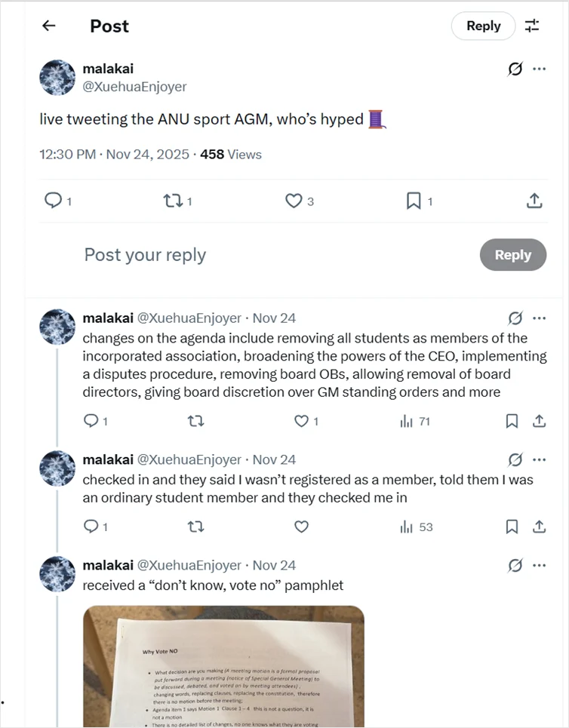Open malakai's profile picture
Screen dimensions: 569x728
(x=57, y=78)
